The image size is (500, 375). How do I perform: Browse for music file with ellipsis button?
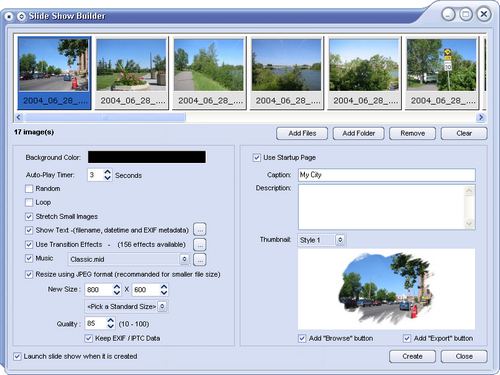[x=200, y=259]
